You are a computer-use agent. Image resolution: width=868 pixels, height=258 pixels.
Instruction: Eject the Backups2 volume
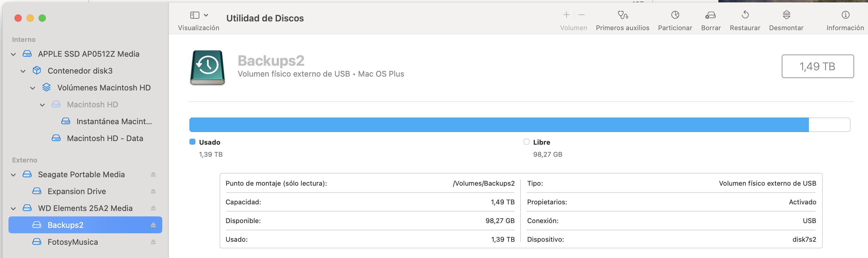pos(153,225)
